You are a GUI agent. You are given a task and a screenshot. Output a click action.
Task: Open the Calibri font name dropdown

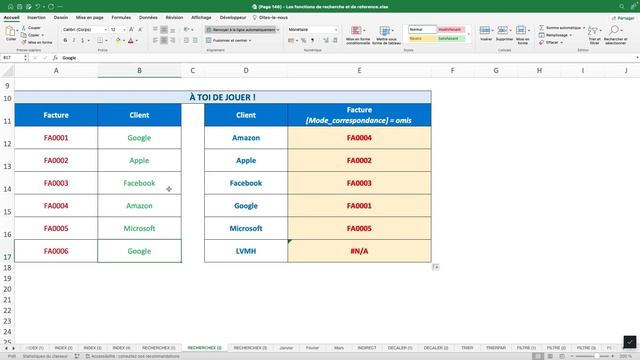coord(106,30)
